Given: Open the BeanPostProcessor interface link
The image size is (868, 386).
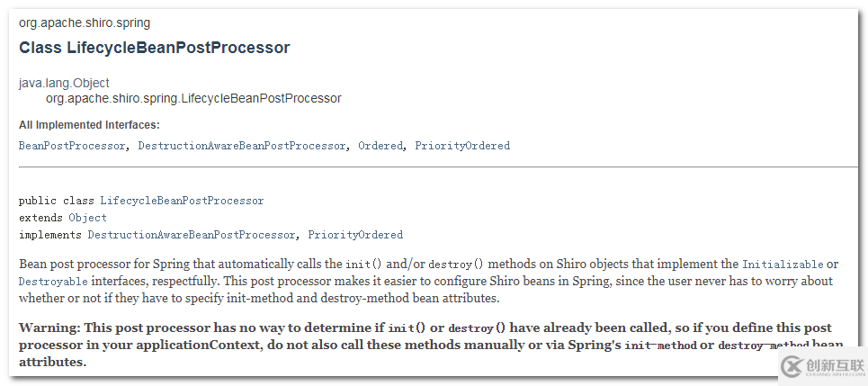Looking at the screenshot, I should click(72, 146).
